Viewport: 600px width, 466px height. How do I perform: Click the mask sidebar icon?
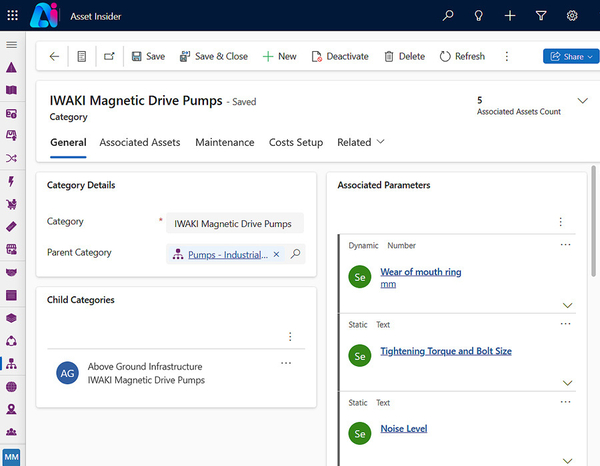11,272
